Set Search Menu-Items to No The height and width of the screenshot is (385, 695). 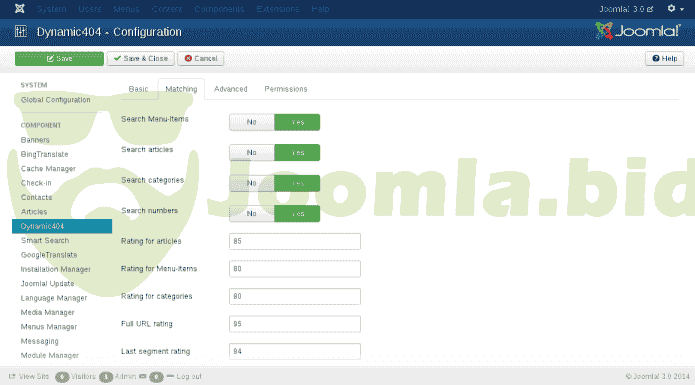[252, 122]
